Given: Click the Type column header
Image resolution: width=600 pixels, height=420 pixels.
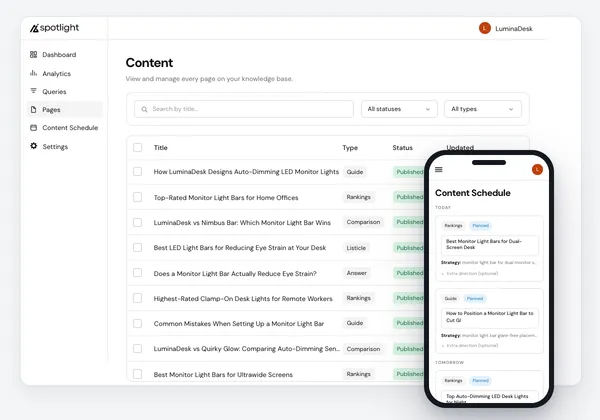Looking at the screenshot, I should click(x=350, y=148).
